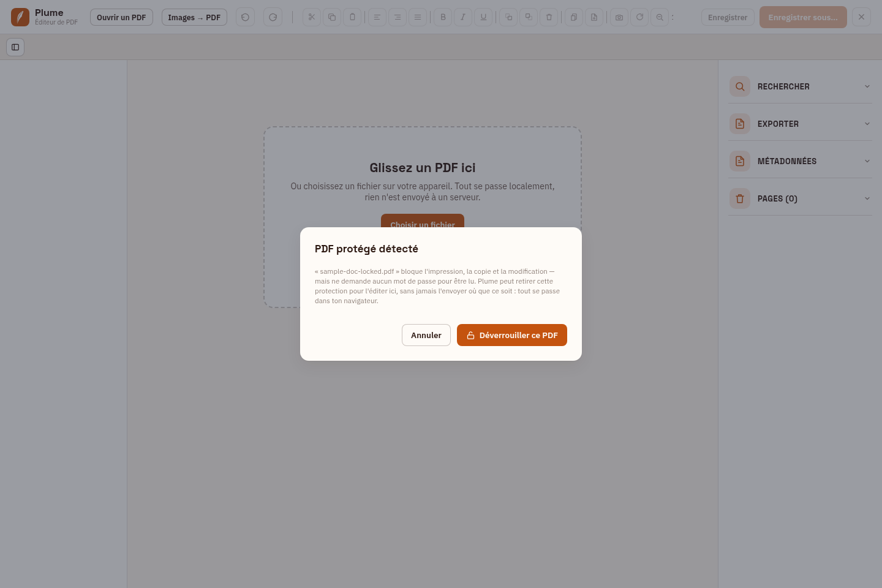Click the undo arrow icon

tap(245, 17)
